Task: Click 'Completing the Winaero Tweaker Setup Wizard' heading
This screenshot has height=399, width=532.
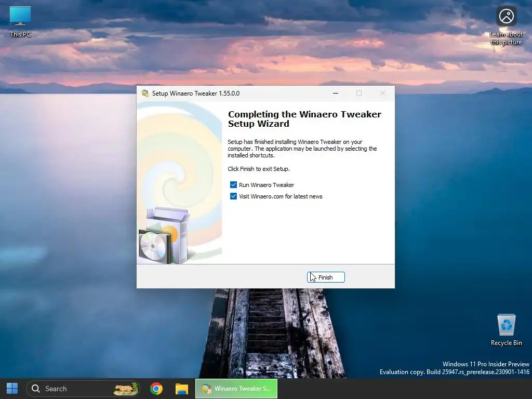Action: pos(304,119)
